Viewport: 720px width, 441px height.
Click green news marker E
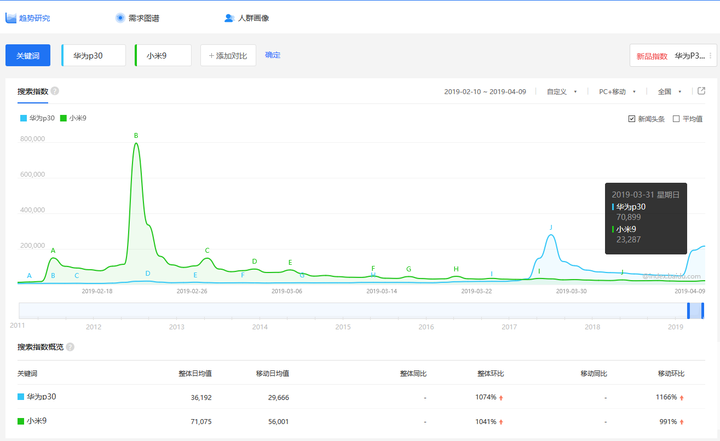tap(290, 262)
